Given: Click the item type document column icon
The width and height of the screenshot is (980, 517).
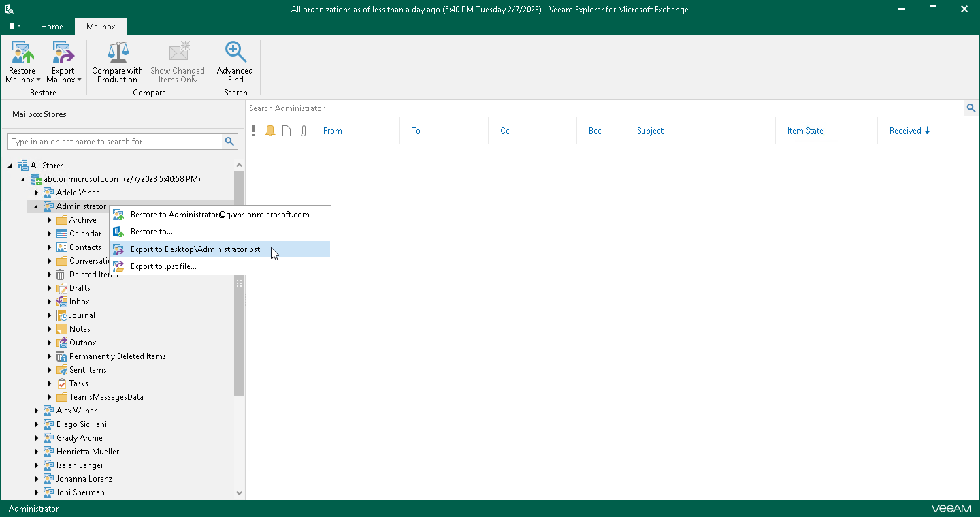Looking at the screenshot, I should (286, 130).
